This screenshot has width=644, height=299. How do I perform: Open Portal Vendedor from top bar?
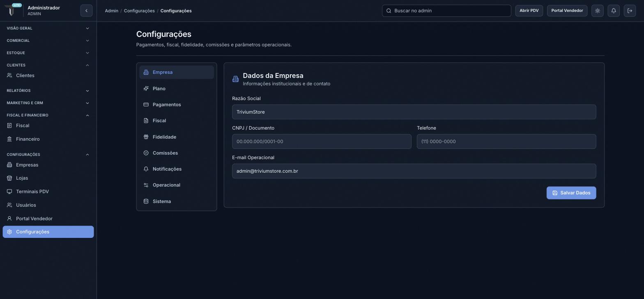coord(567,11)
